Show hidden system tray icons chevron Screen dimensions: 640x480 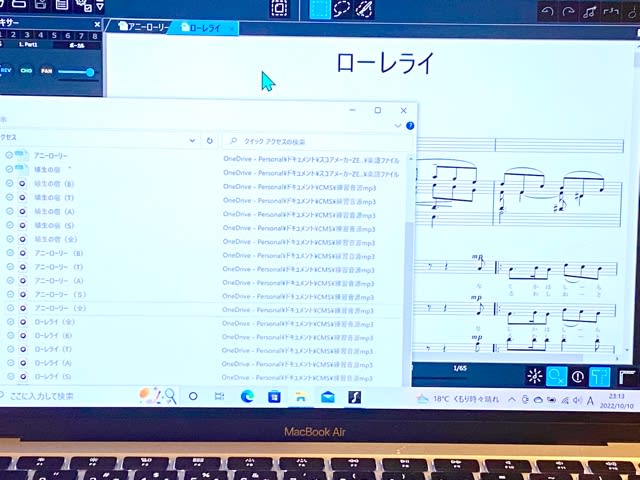pos(512,400)
